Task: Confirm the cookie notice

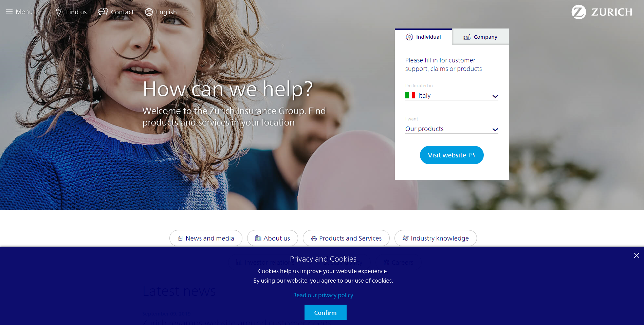Action: [x=325, y=312]
